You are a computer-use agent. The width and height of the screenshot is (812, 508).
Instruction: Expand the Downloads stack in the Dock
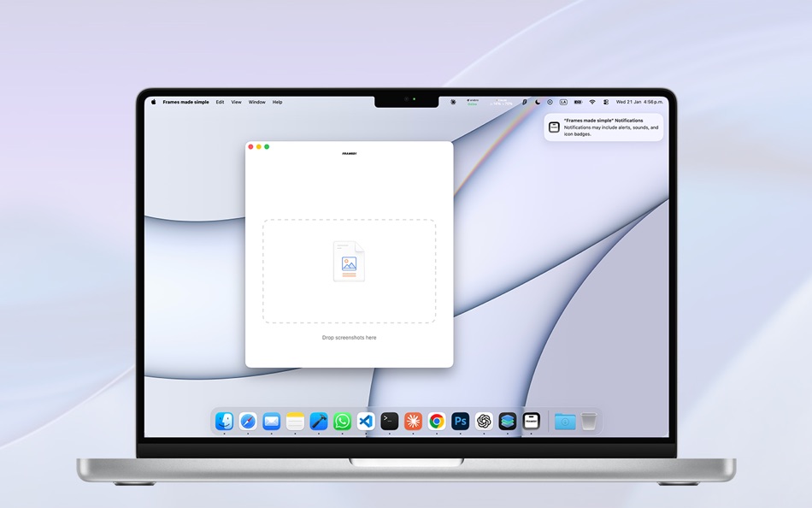click(x=565, y=421)
